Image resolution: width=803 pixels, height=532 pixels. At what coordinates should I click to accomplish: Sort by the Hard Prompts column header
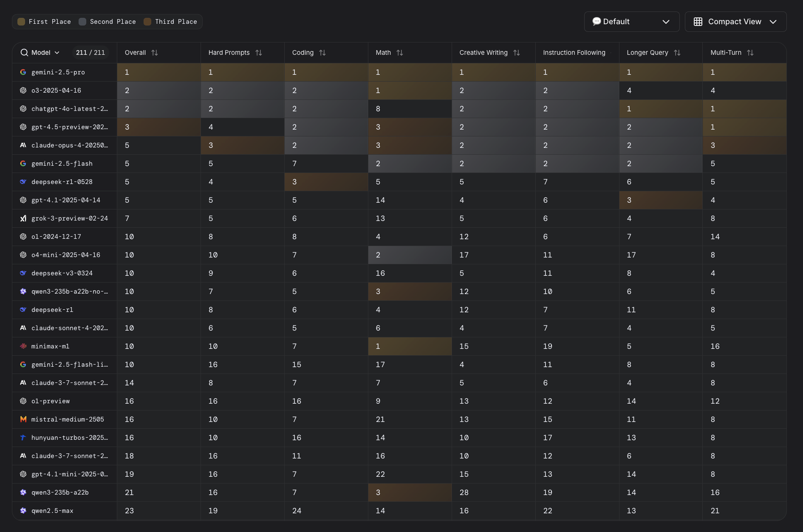coord(229,53)
